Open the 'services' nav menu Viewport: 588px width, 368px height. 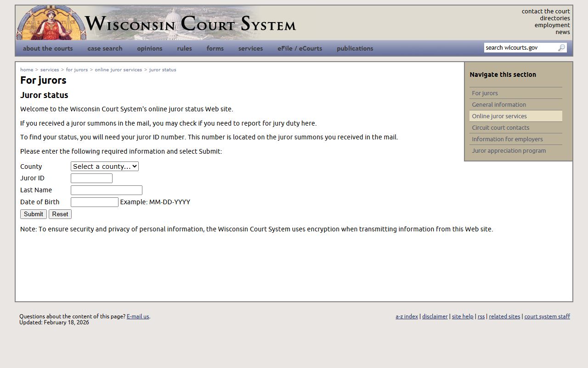point(250,48)
